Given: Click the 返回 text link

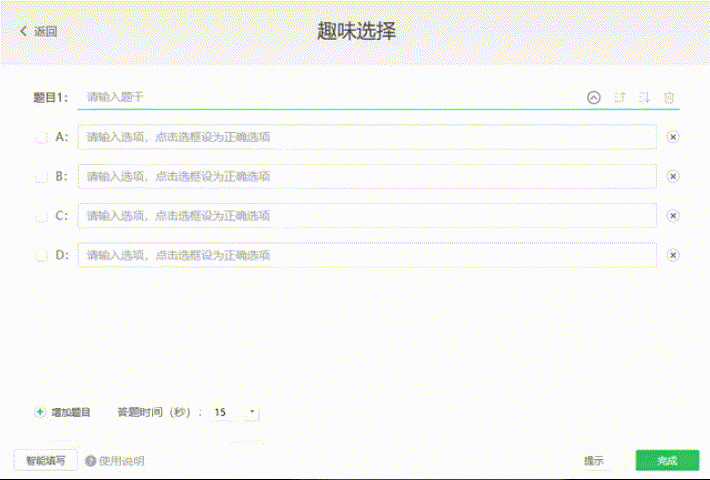Looking at the screenshot, I should (x=46, y=31).
